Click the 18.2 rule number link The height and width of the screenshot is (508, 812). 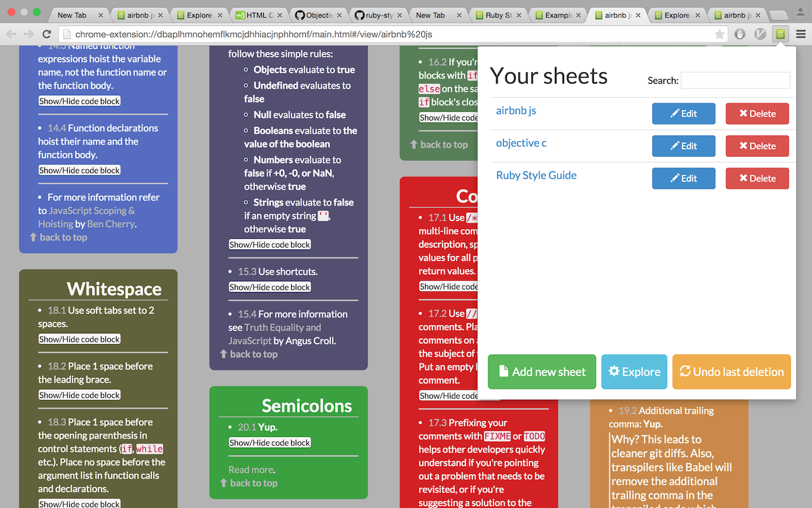pos(56,366)
